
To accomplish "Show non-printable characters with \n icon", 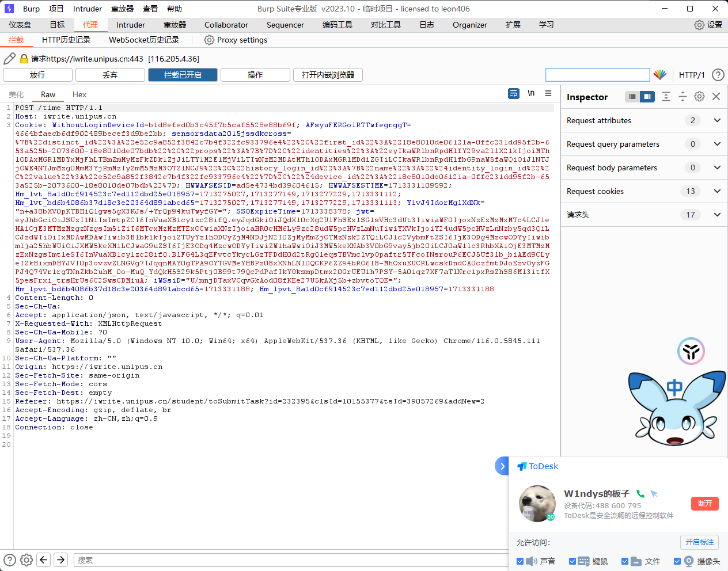I will (531, 94).
